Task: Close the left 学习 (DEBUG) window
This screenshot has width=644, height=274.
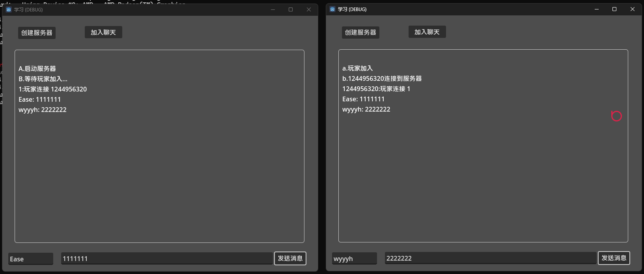Action: [309, 9]
